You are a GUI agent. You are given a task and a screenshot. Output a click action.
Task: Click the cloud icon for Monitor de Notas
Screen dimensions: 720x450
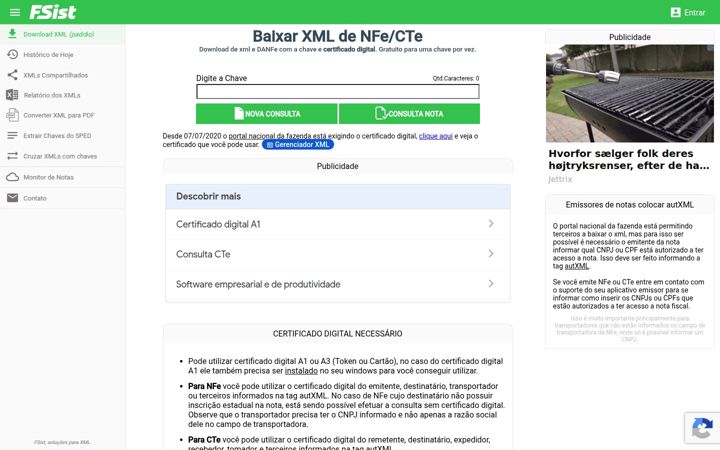tap(12, 177)
